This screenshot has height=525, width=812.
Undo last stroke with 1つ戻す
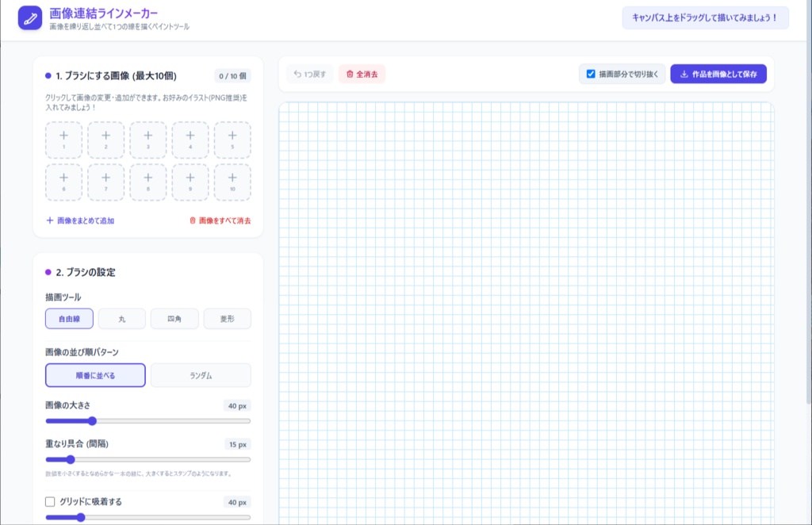(310, 74)
